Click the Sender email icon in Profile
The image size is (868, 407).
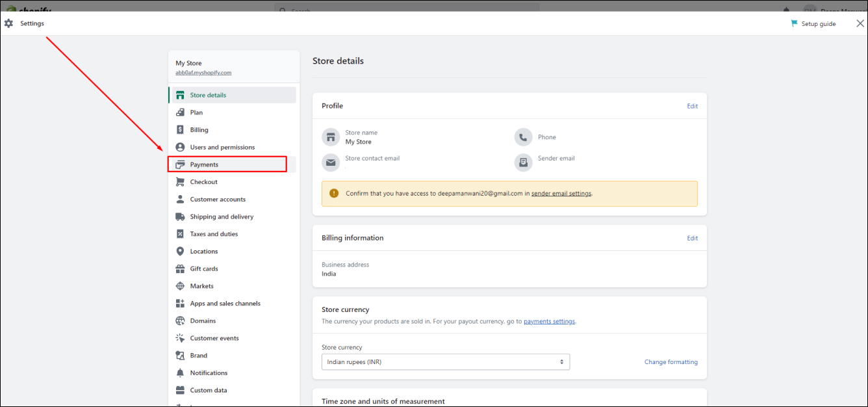coord(524,163)
